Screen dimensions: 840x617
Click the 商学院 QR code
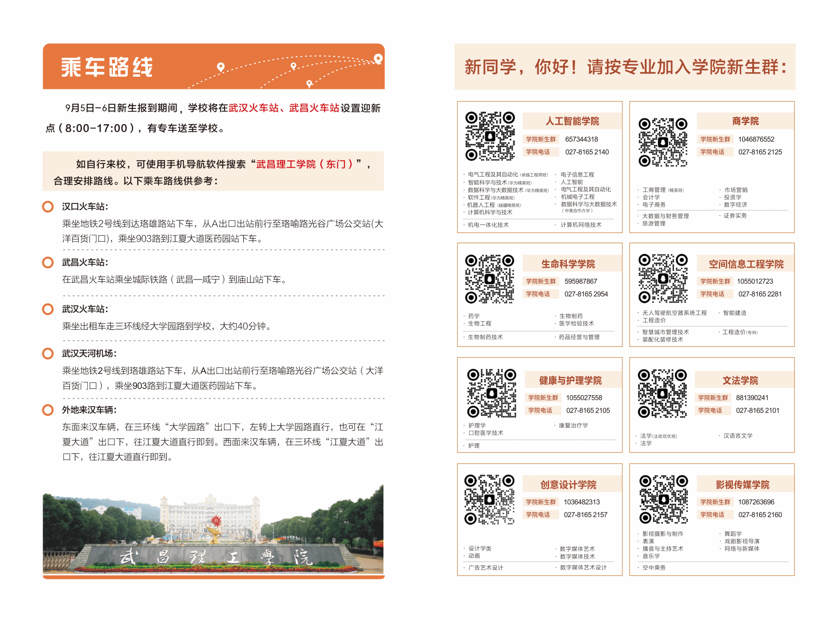coord(663,142)
